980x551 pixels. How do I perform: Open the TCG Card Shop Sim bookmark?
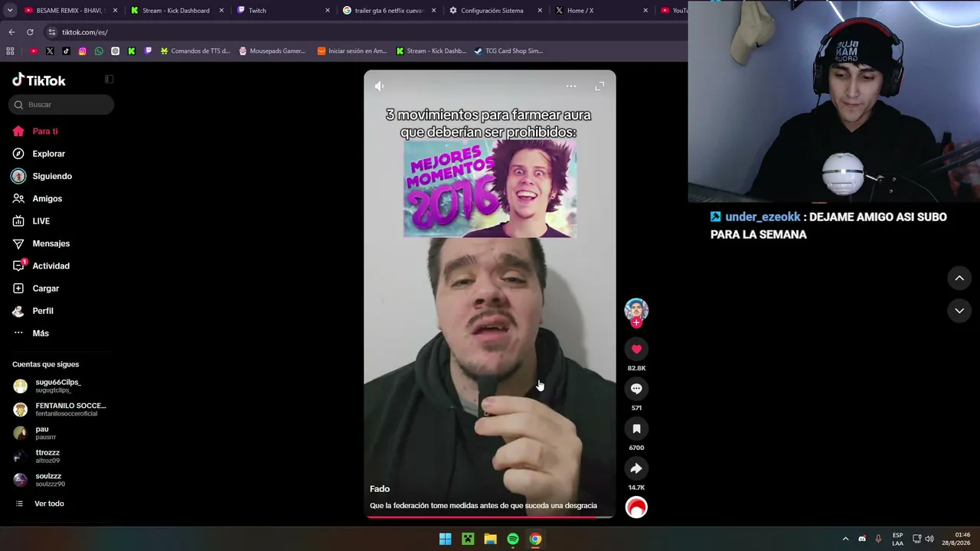(x=508, y=51)
